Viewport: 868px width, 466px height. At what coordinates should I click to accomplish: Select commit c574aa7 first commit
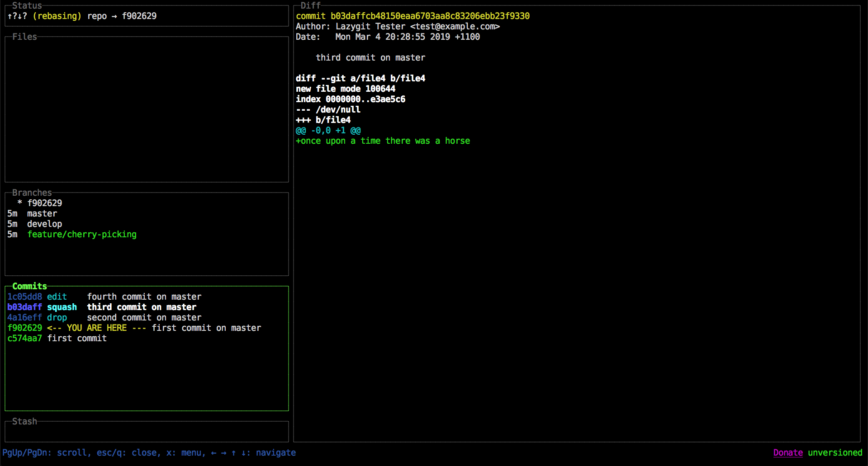[147, 338]
